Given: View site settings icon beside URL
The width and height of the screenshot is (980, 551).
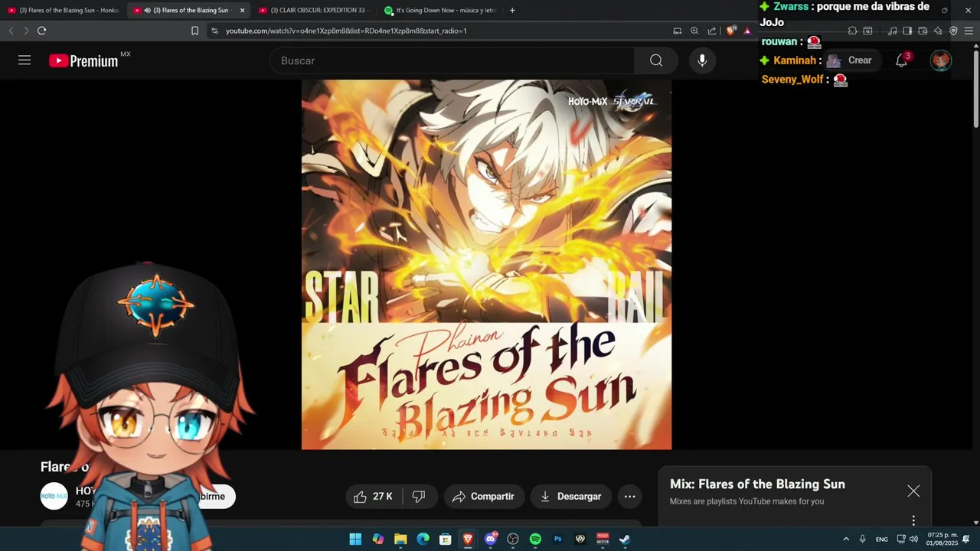Looking at the screenshot, I should [x=214, y=31].
